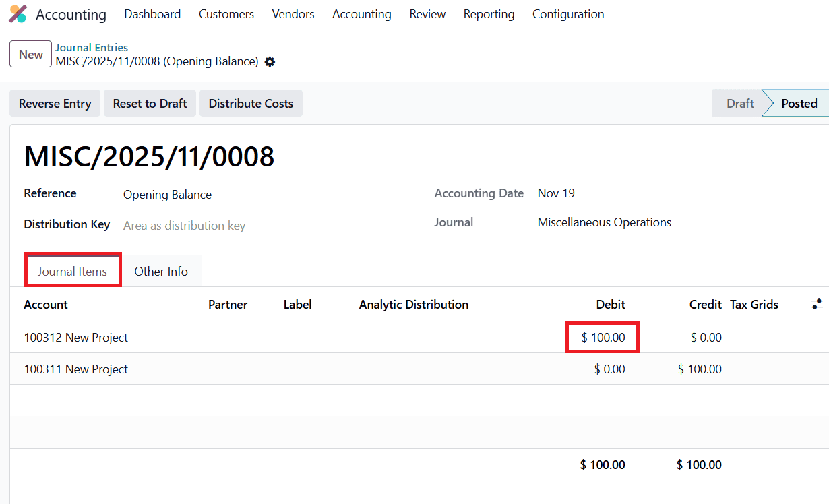The width and height of the screenshot is (829, 504).
Task: Open the Journal Entries breadcrumb link
Action: click(x=92, y=47)
